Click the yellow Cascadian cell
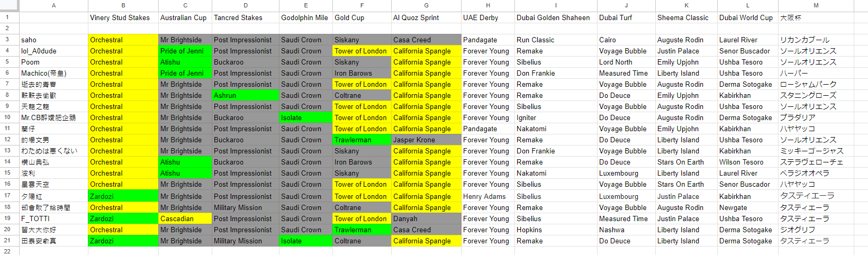Viewport: 868px width, 255px height. [x=185, y=218]
